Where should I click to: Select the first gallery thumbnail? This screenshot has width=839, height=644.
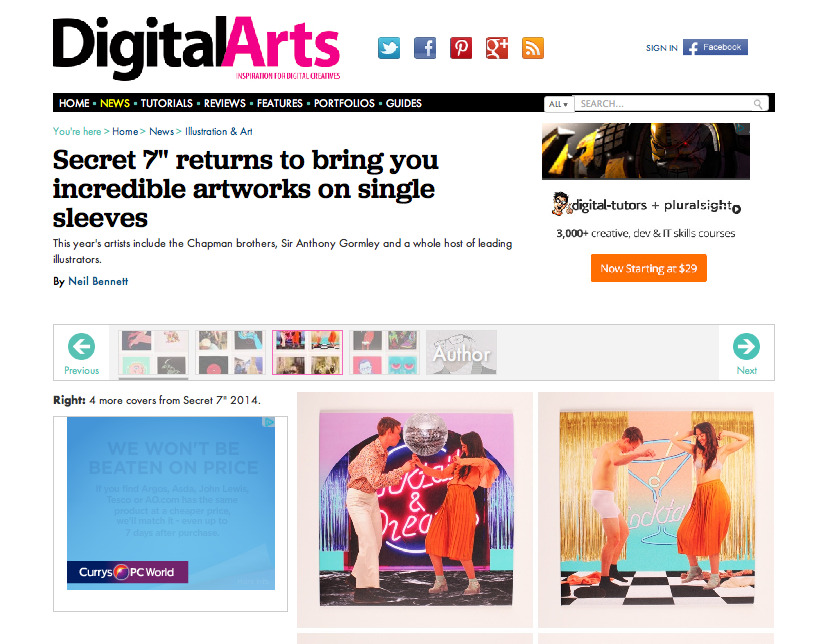coord(153,352)
